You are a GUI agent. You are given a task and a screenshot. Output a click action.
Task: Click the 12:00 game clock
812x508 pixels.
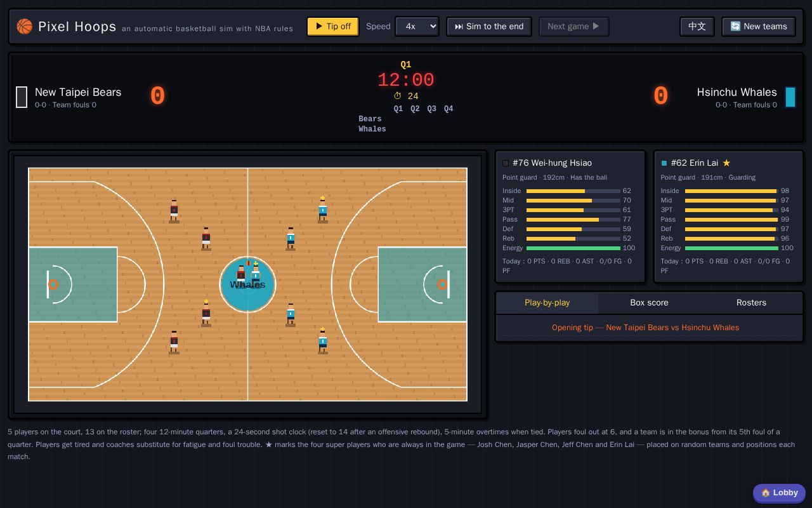pos(406,80)
